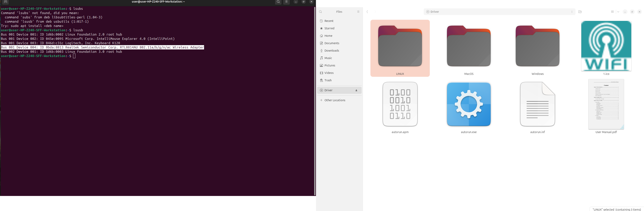Go to Starred in sidebar
The image size is (644, 211).
329,29
